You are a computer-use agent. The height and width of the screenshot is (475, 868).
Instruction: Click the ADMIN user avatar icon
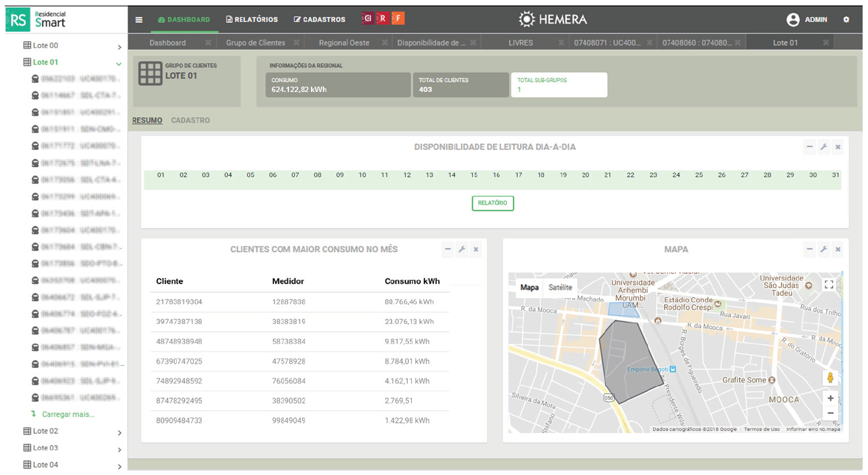[793, 20]
